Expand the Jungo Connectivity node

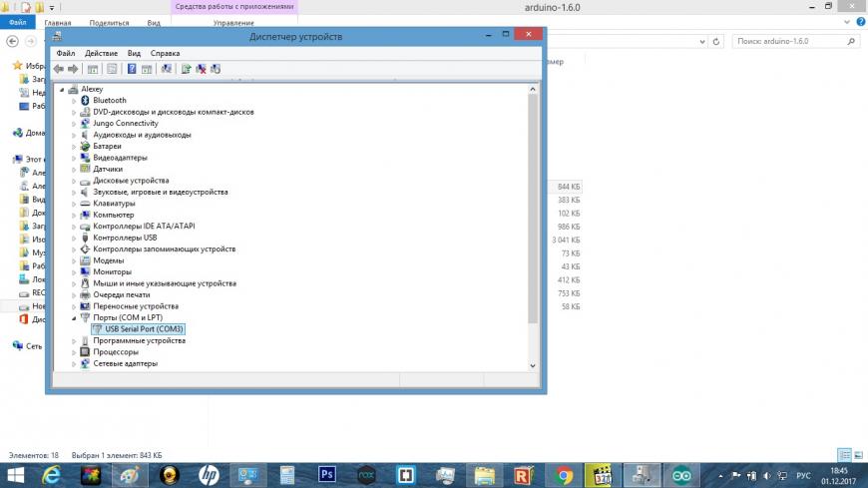click(74, 124)
